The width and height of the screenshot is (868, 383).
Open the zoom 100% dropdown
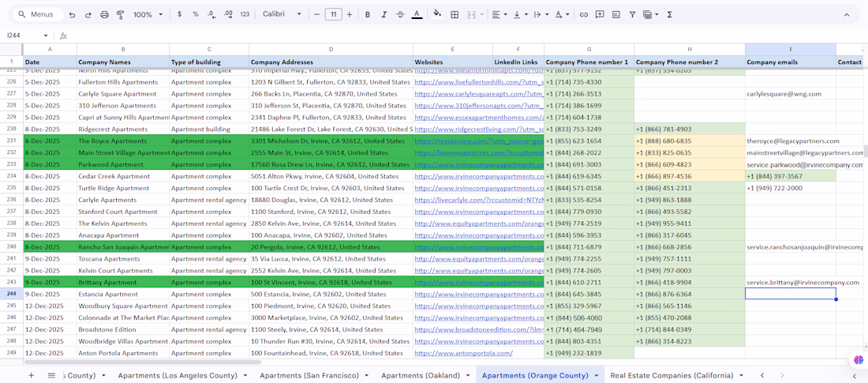coord(148,14)
